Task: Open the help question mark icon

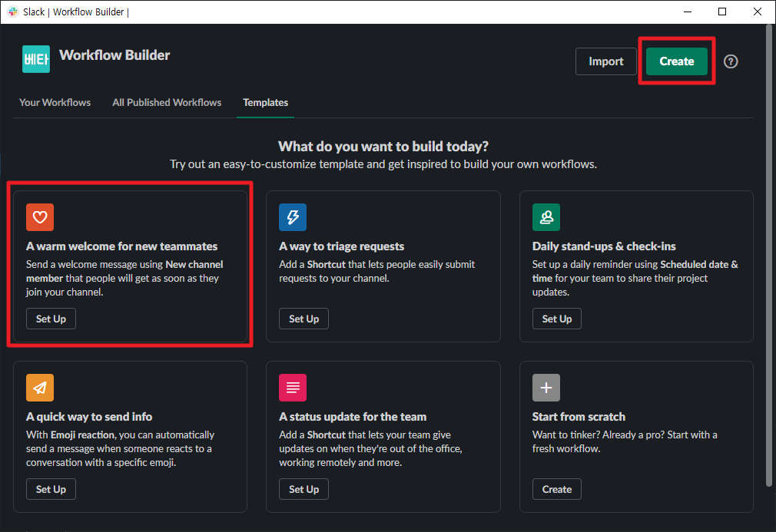Action: pos(731,61)
